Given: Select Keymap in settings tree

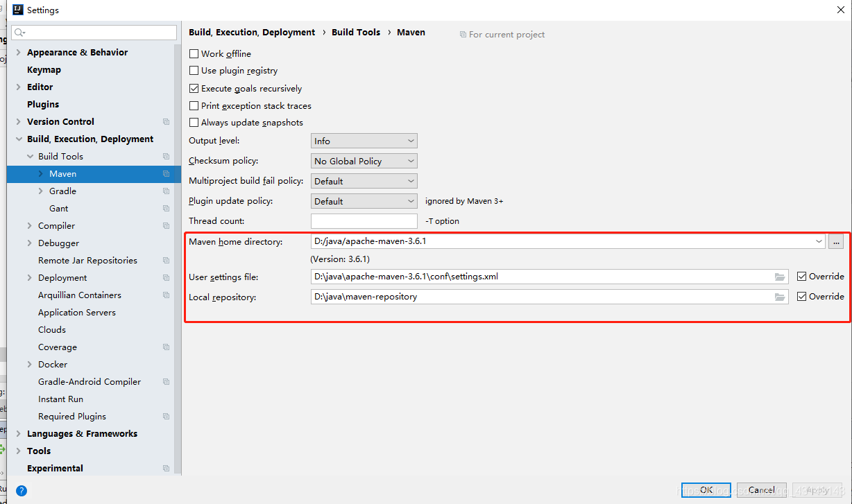Looking at the screenshot, I should pos(44,70).
